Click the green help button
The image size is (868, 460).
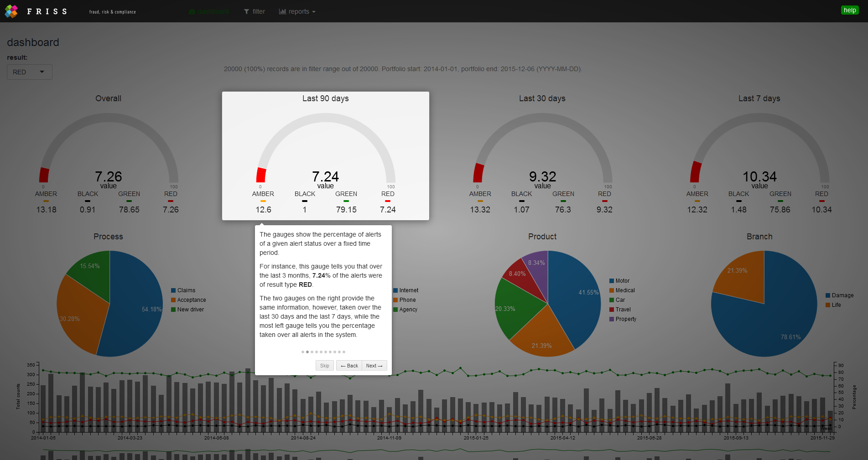(x=849, y=10)
